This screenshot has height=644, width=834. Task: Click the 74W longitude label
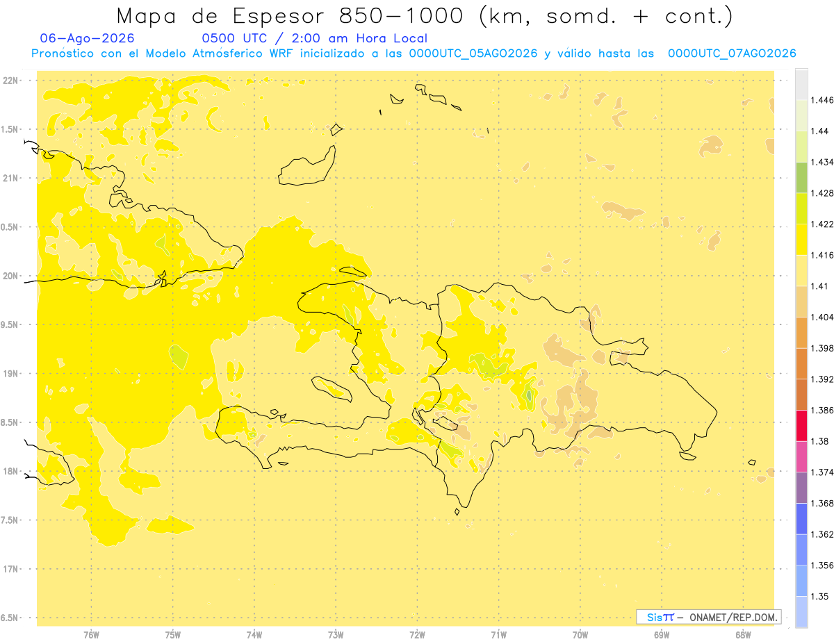[254, 634]
